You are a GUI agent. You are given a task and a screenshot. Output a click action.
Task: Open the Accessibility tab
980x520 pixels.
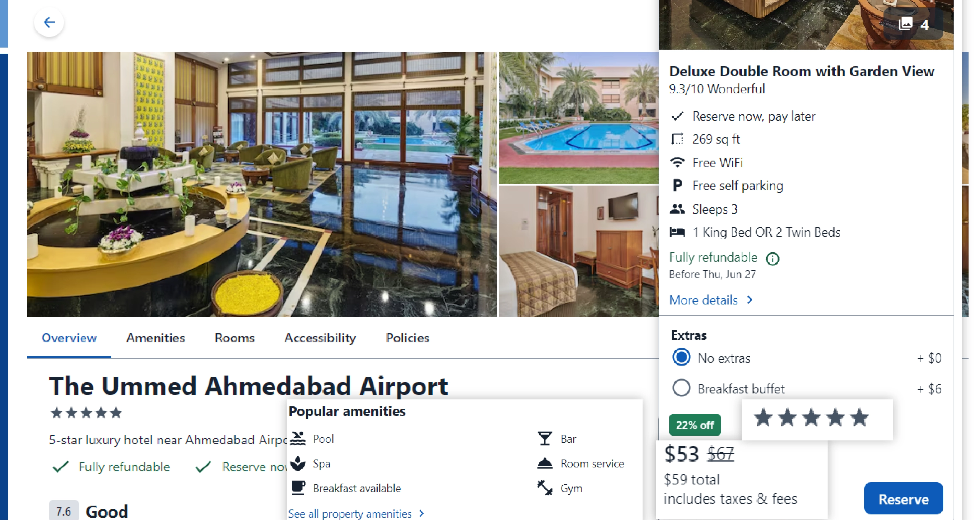[x=320, y=338]
